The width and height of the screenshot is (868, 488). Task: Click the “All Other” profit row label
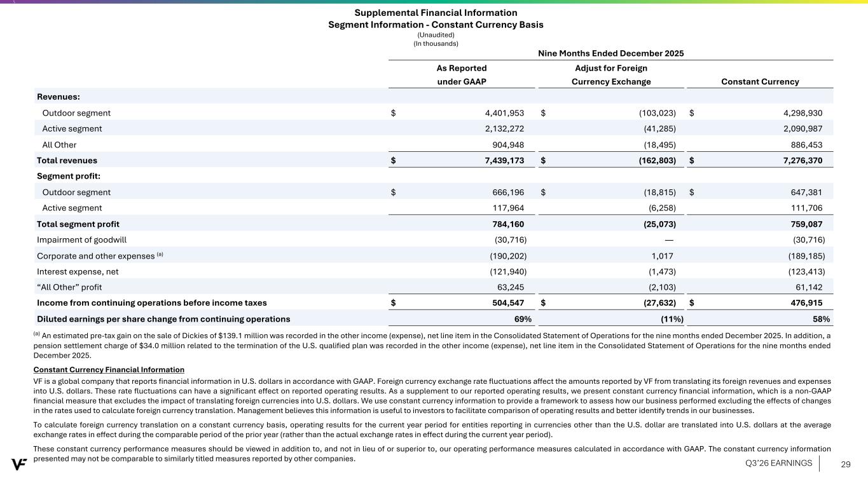(x=69, y=287)
